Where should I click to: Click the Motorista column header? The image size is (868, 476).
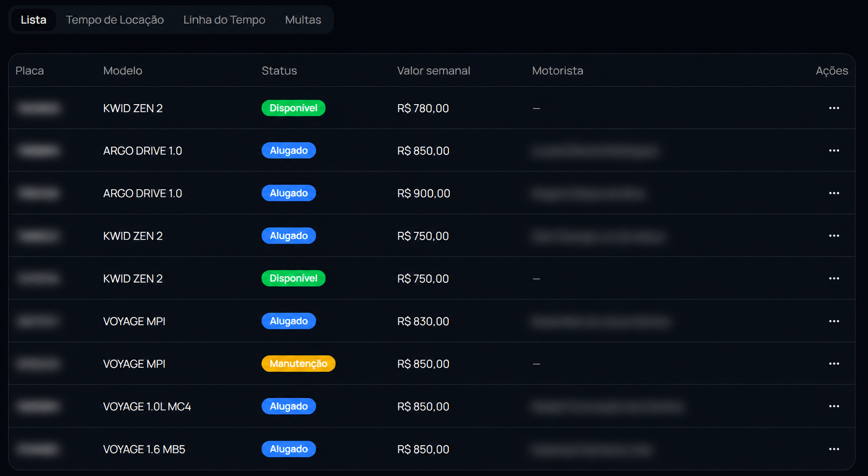[557, 71]
